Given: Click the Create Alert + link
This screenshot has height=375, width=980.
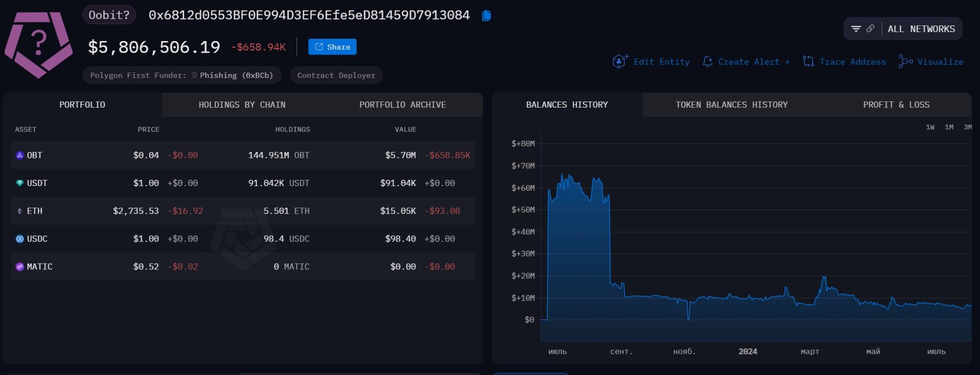Looking at the screenshot, I should (x=754, y=62).
